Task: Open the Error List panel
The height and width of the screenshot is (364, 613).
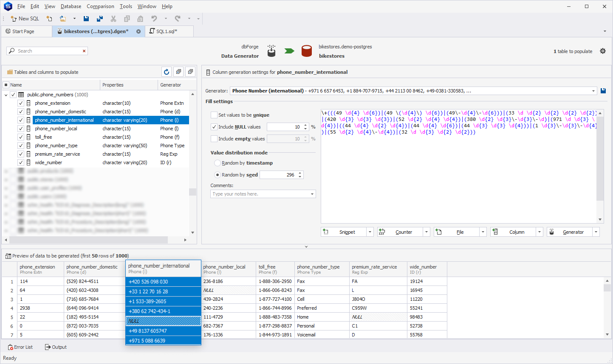Action: tap(20, 347)
